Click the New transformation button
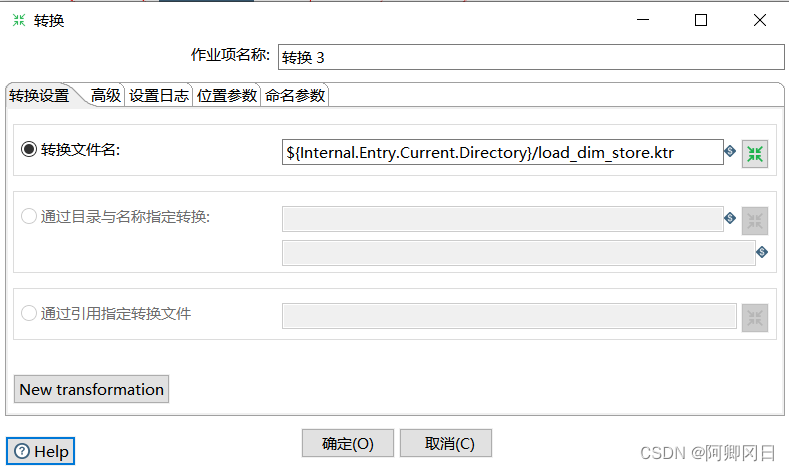The width and height of the screenshot is (789, 471). 92,389
